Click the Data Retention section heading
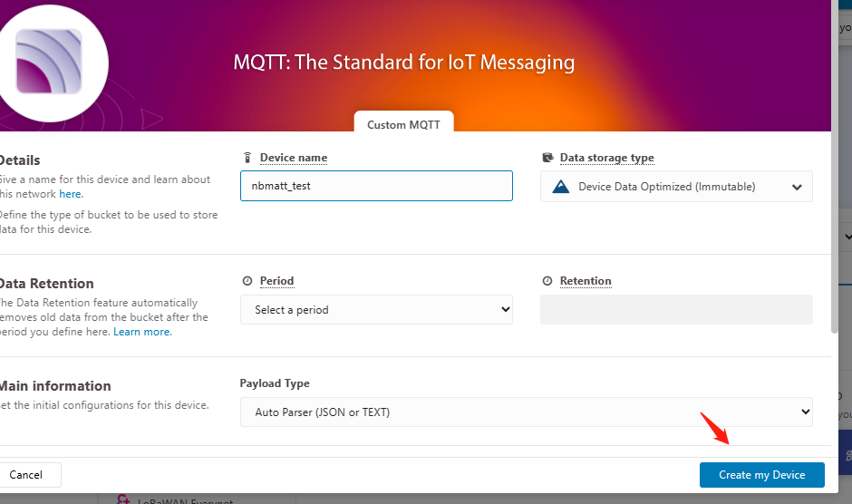 click(x=47, y=283)
